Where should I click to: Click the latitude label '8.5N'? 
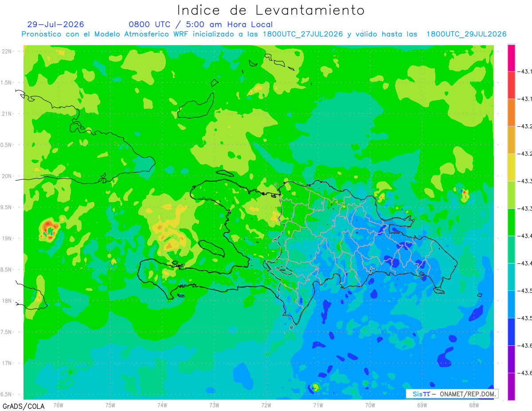point(6,270)
